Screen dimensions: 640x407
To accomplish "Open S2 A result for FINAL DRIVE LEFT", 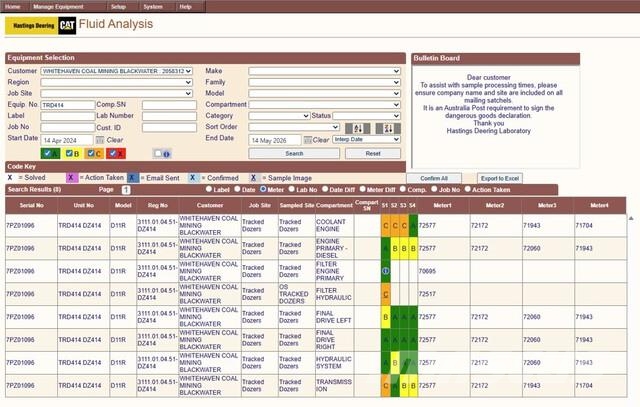I will click(x=395, y=317).
